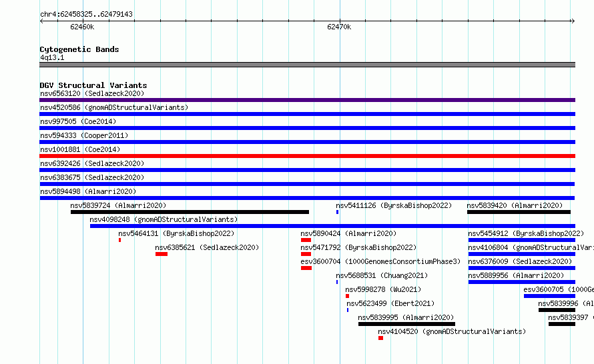594x364 pixels.
Task: Click the blue nsv5454912 variant bar
Action: (522, 240)
